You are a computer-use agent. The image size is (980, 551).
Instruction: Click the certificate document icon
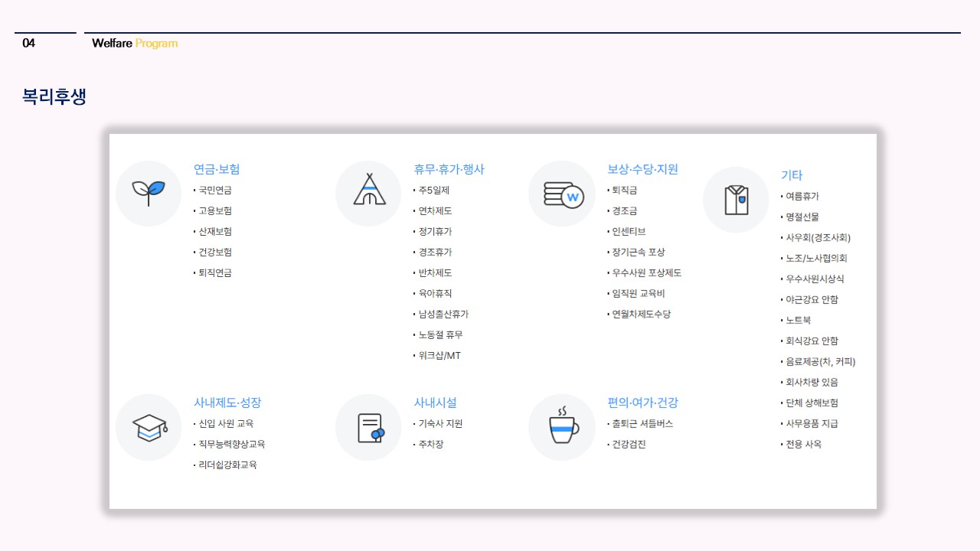[x=369, y=427]
